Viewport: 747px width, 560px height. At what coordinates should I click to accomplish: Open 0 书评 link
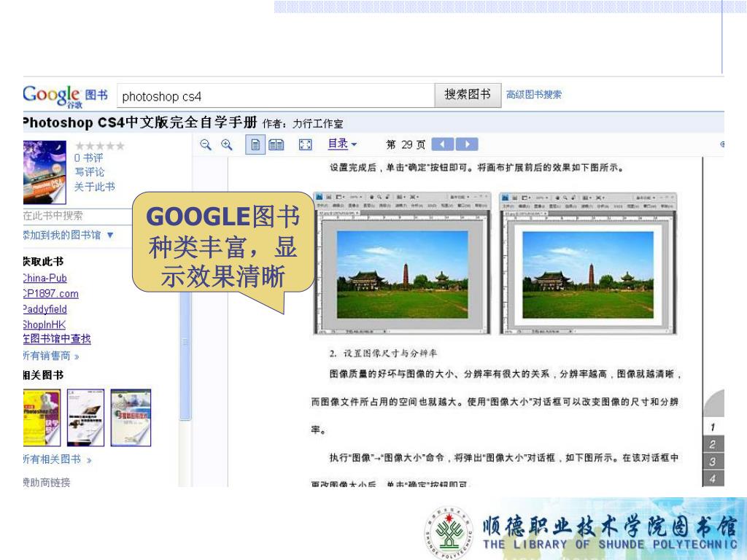(x=88, y=158)
